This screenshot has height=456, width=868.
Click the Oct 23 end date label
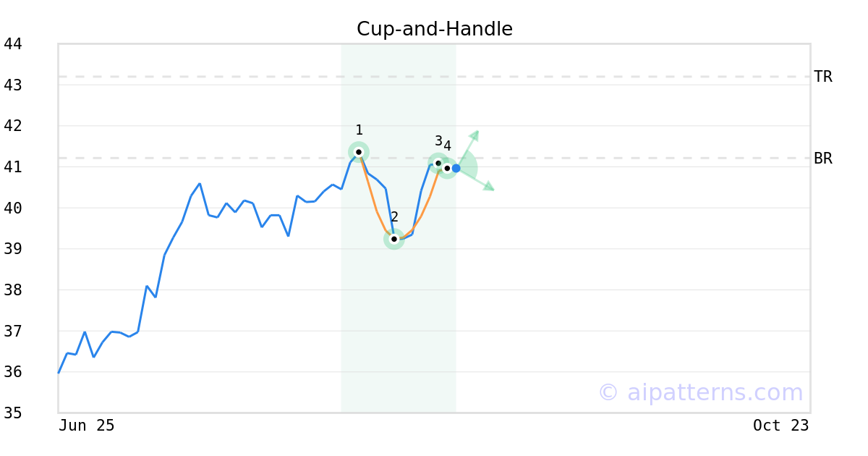point(781,426)
